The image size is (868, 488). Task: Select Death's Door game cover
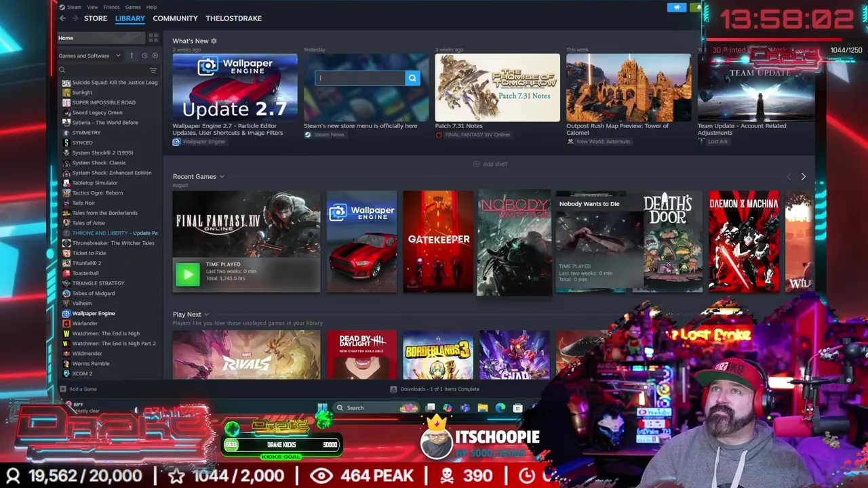(x=668, y=241)
